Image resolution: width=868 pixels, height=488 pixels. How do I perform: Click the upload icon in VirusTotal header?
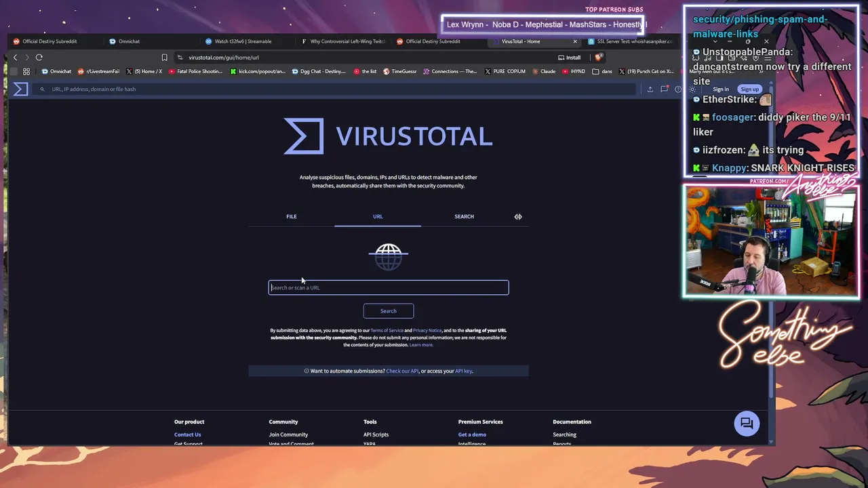(x=650, y=89)
